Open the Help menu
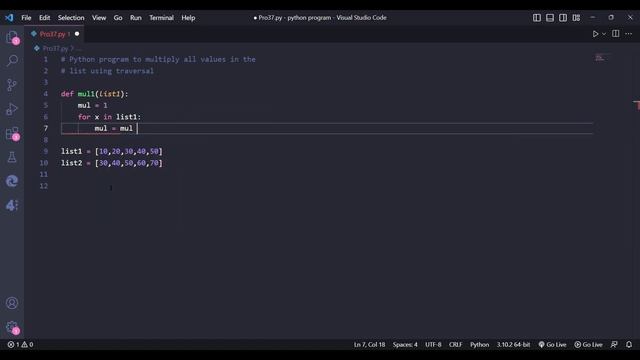This screenshot has height=360, width=640. pyautogui.click(x=188, y=18)
